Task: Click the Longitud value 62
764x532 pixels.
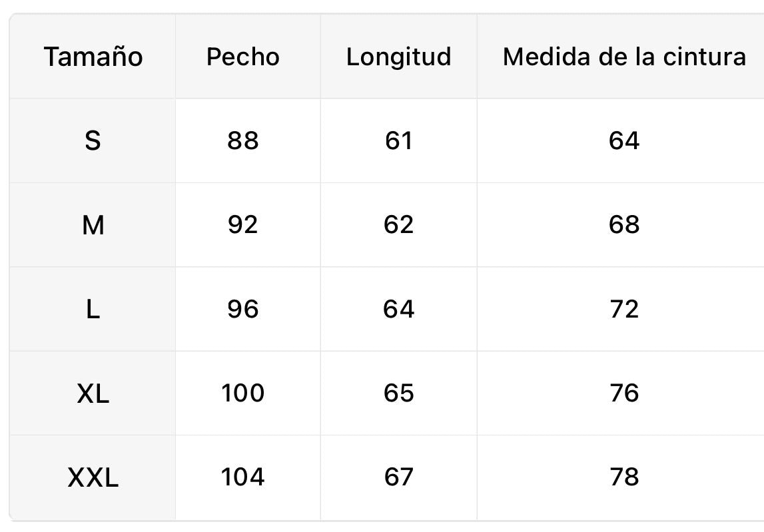Action: (398, 224)
